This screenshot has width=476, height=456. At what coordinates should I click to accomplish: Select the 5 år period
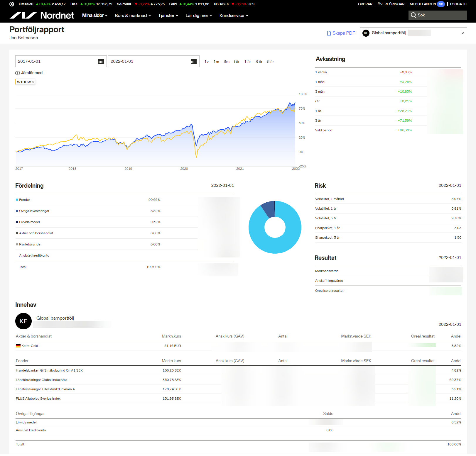[x=270, y=62]
